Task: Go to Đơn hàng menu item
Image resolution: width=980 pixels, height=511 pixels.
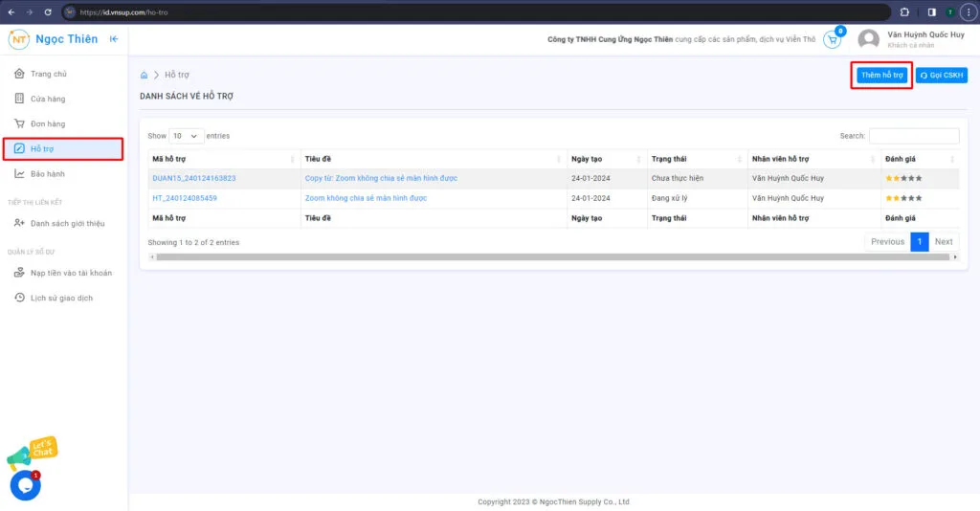Action: 48,123
